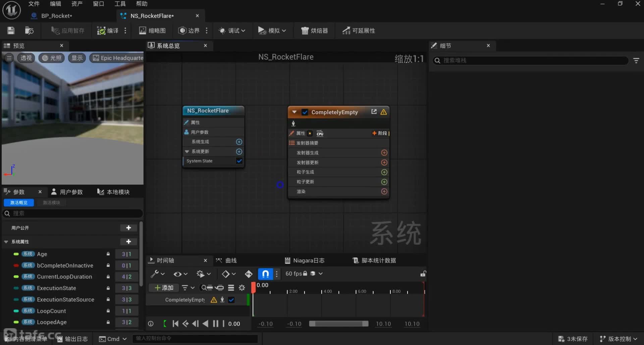Add a module to Particle Spawn
The height and width of the screenshot is (345, 644).
[x=384, y=172]
